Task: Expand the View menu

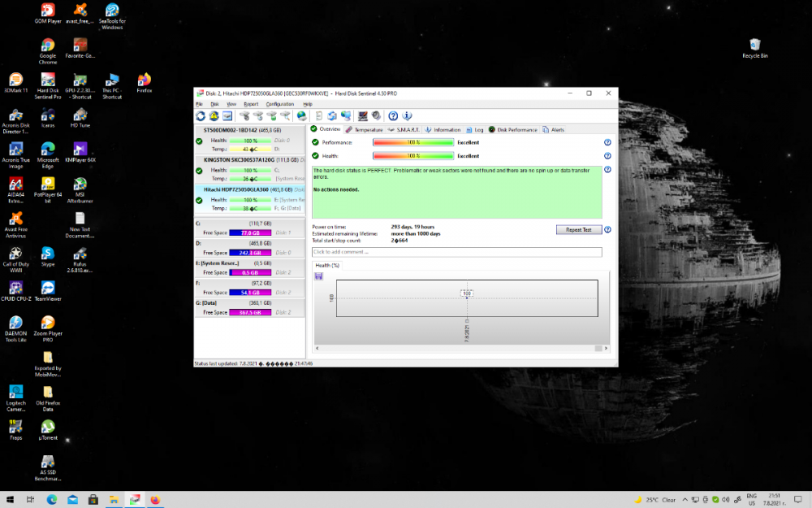Action: point(231,104)
